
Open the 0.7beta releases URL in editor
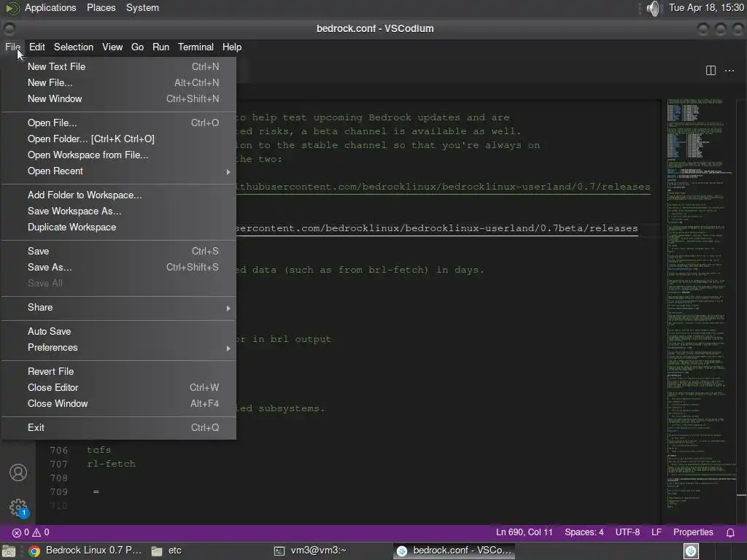pyautogui.click(x=437, y=228)
